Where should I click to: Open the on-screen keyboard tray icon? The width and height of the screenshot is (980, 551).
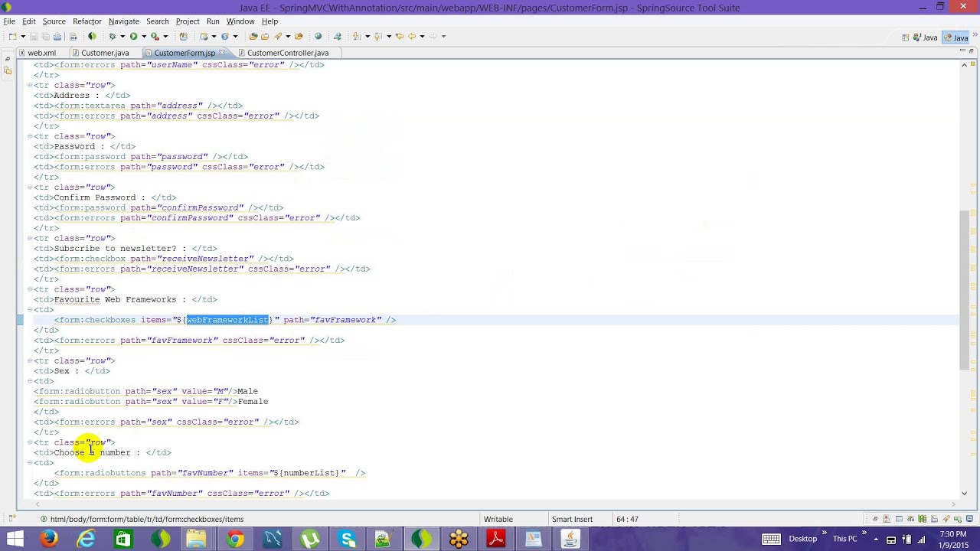click(x=771, y=539)
